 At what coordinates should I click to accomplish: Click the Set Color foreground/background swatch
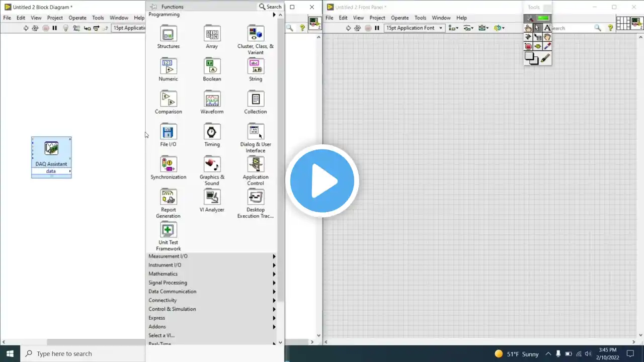531,58
